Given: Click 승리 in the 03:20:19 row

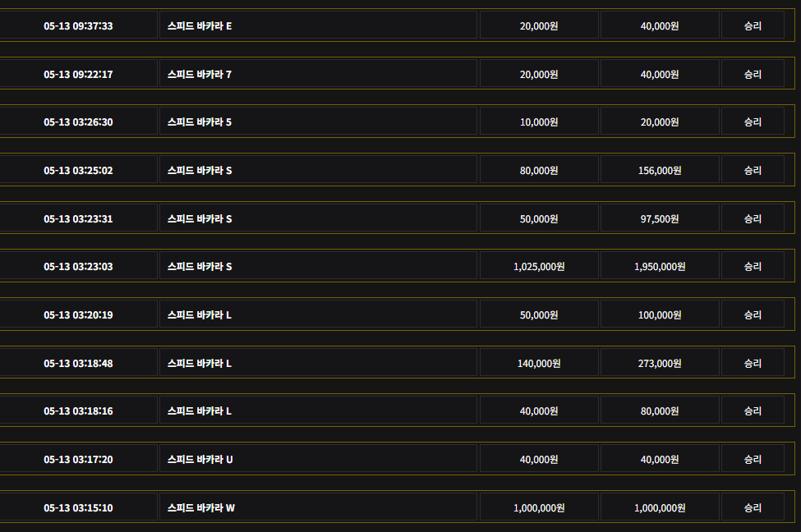Looking at the screenshot, I should click(x=753, y=315).
